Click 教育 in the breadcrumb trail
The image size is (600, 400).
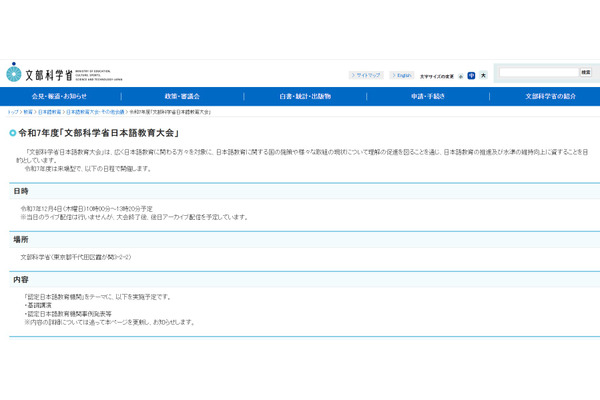pos(28,112)
